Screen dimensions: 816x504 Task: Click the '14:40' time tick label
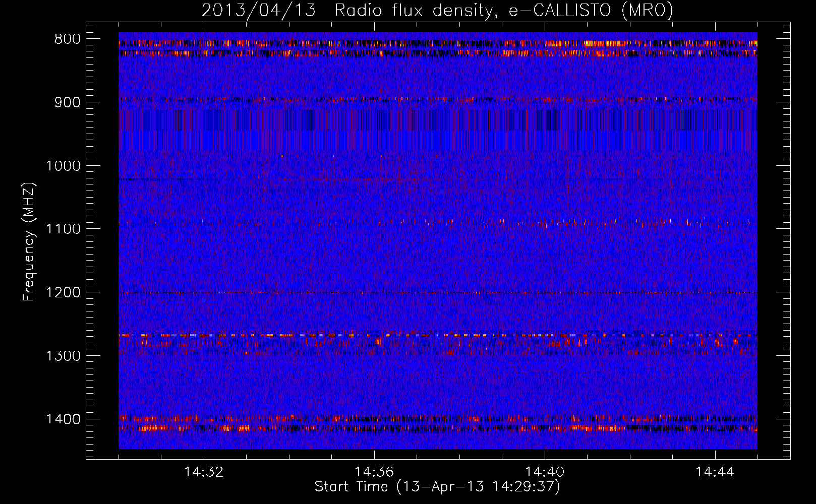coord(545,472)
